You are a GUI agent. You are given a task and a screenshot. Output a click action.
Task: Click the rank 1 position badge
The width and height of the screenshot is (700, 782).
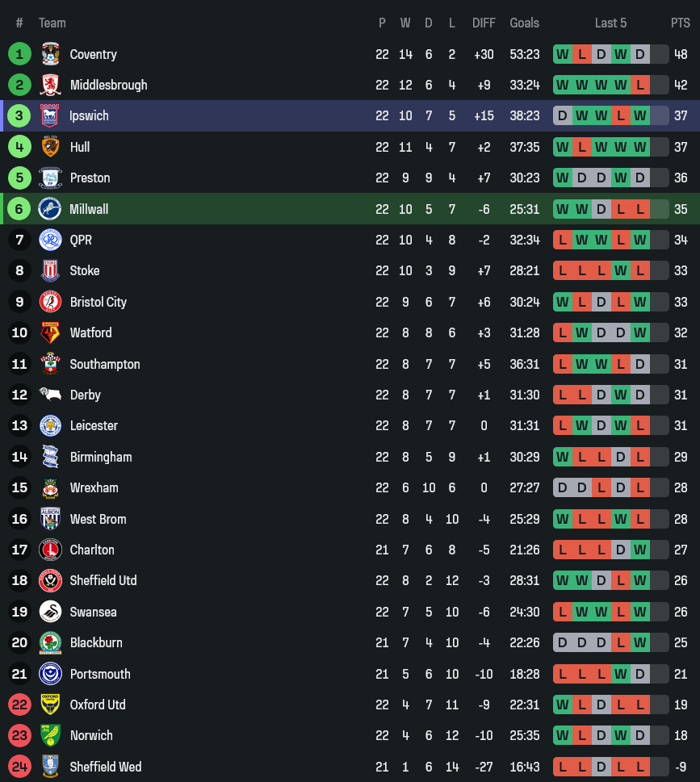tap(19, 54)
